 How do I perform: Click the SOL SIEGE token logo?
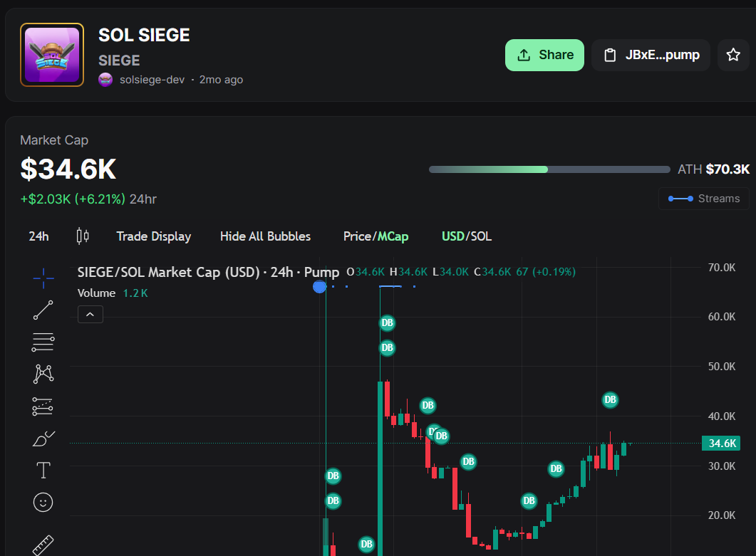point(52,55)
